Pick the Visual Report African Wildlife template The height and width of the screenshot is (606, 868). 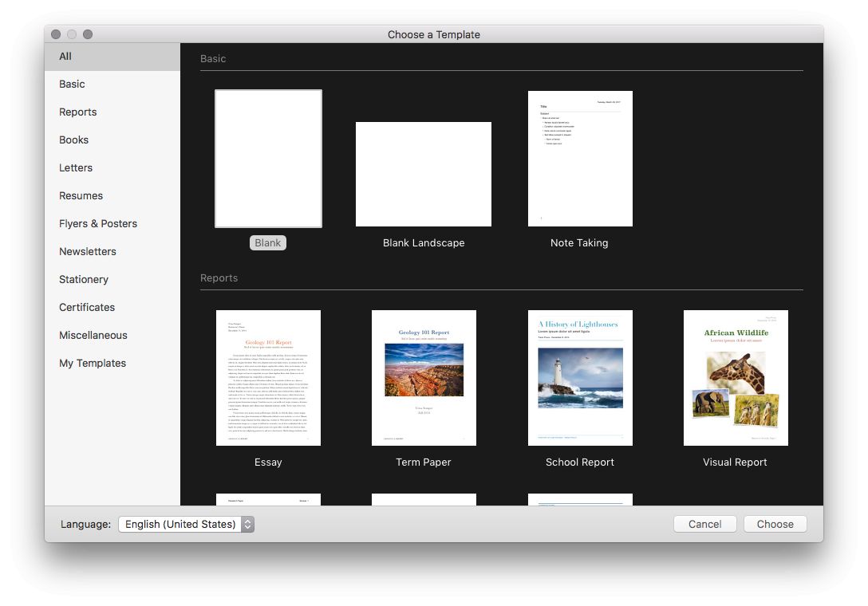coord(735,378)
